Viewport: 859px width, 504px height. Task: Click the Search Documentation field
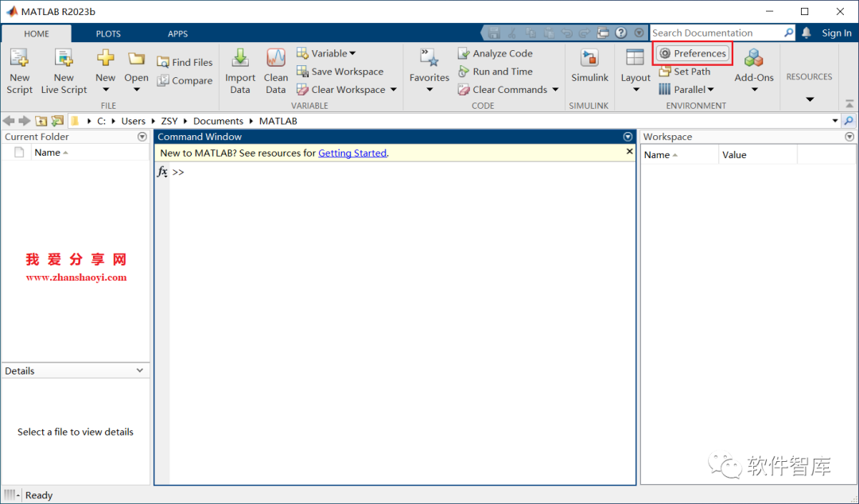click(x=717, y=33)
